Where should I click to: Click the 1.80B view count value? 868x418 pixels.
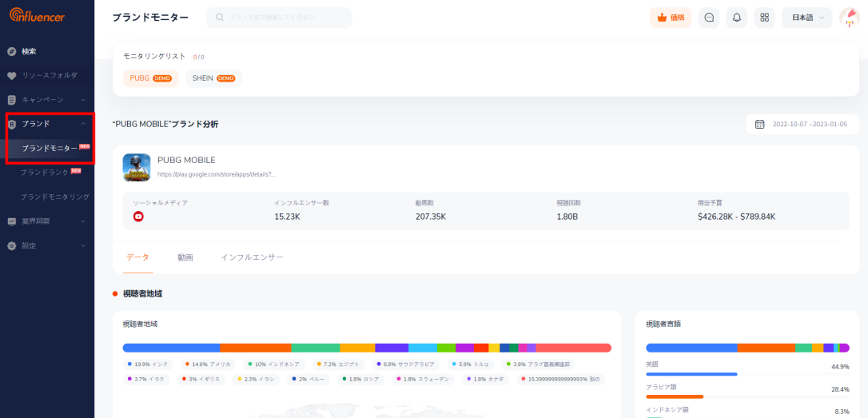[567, 217]
